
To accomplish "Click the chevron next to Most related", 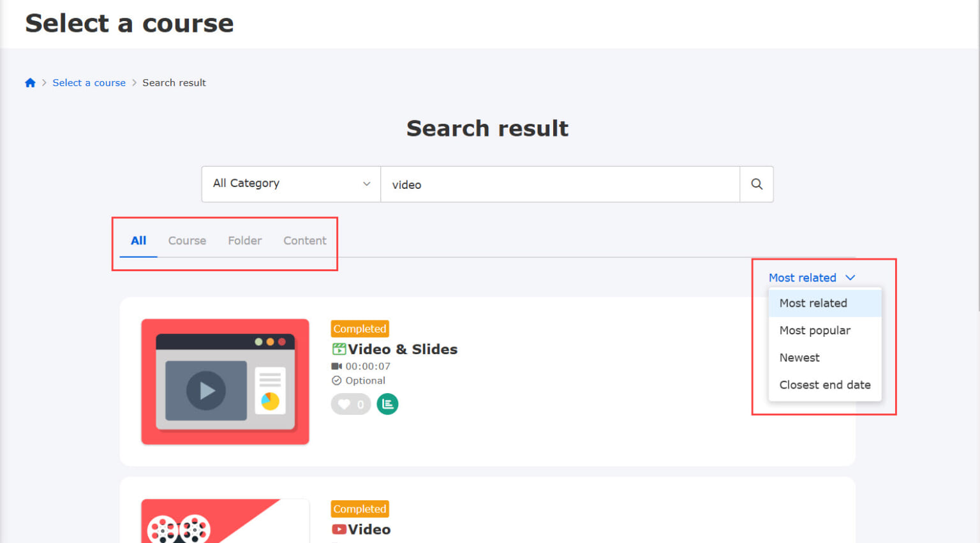I will pos(850,278).
